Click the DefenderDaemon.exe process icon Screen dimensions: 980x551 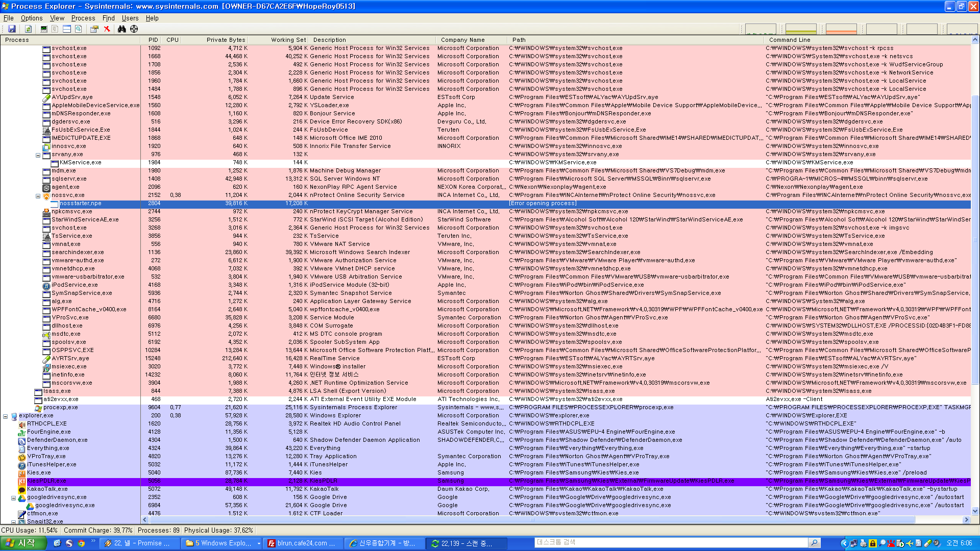point(22,440)
